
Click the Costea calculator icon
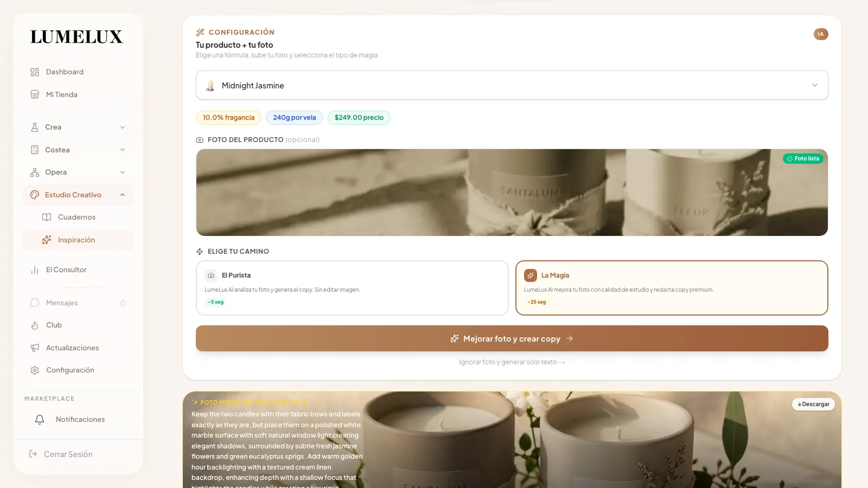pyautogui.click(x=35, y=150)
